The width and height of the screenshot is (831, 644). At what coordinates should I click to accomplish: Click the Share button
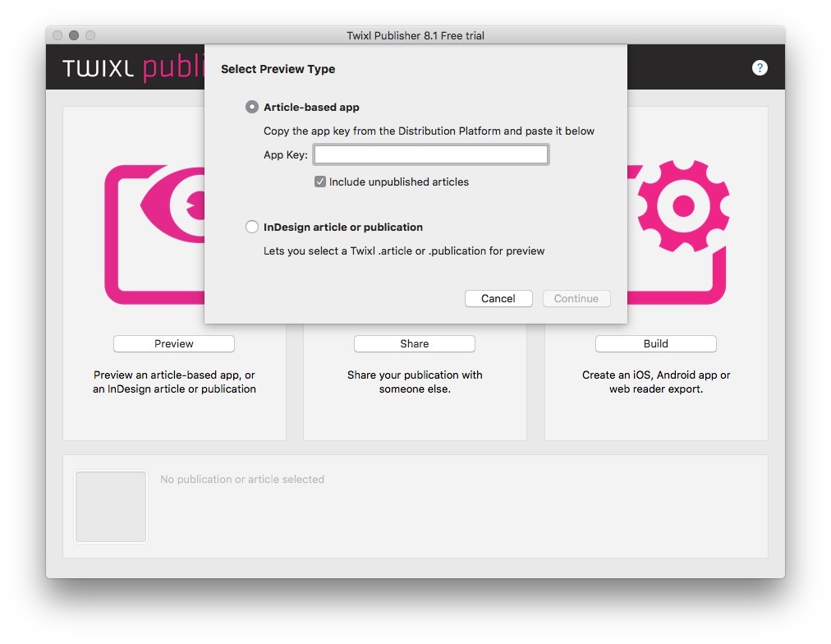click(x=415, y=344)
